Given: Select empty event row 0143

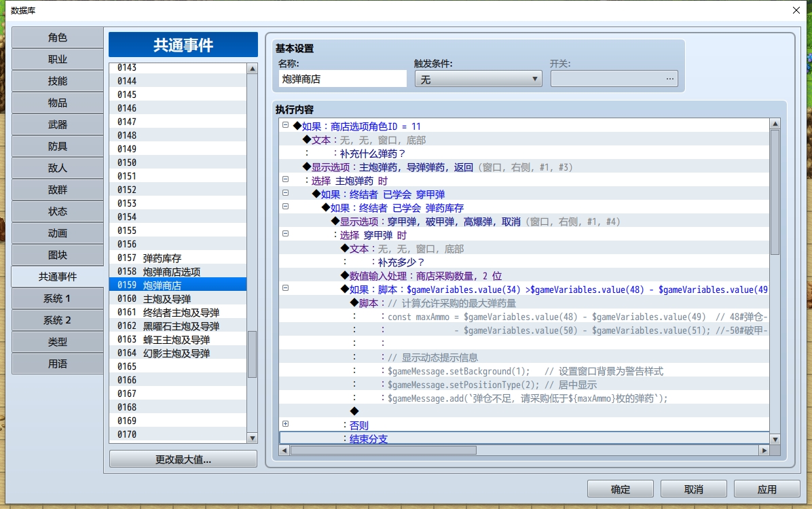Looking at the screenshot, I should pos(178,68).
